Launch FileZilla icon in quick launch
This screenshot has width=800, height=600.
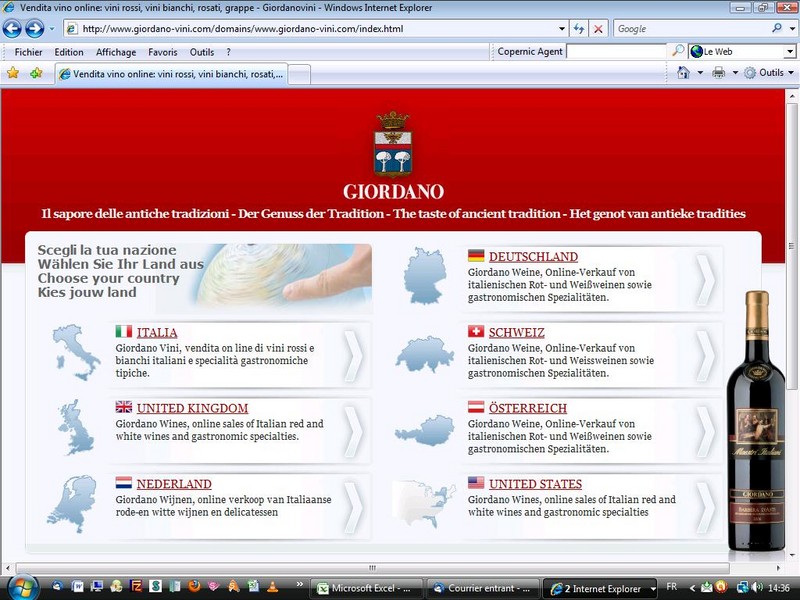[136, 586]
